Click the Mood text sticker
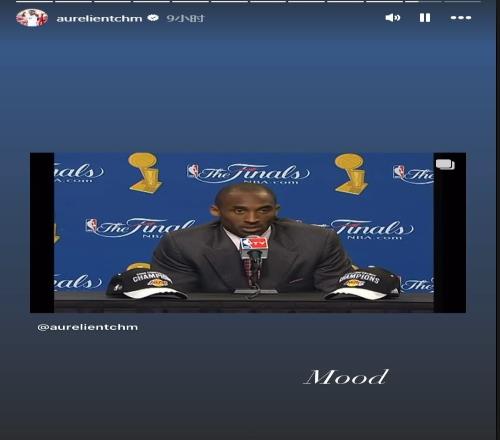Image resolution: width=500 pixels, height=440 pixels. click(347, 377)
